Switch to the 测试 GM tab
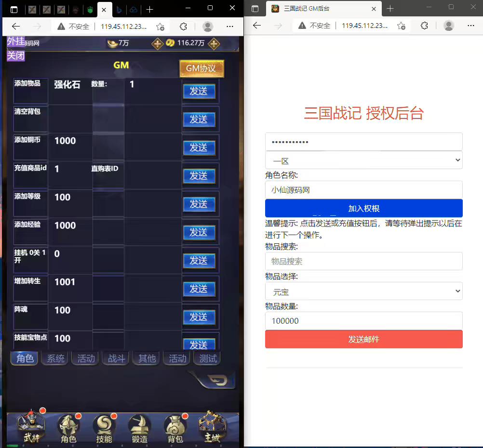483x448 pixels. [x=208, y=358]
